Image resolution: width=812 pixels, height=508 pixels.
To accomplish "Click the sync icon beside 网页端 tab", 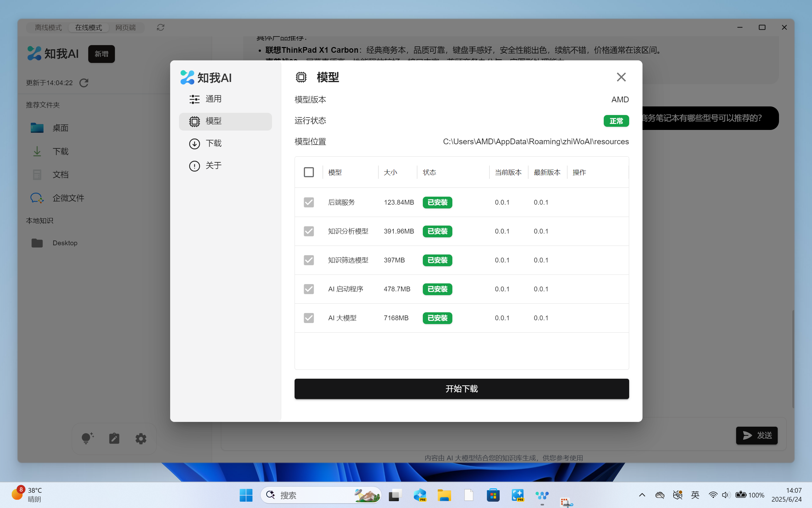I will pos(160,28).
